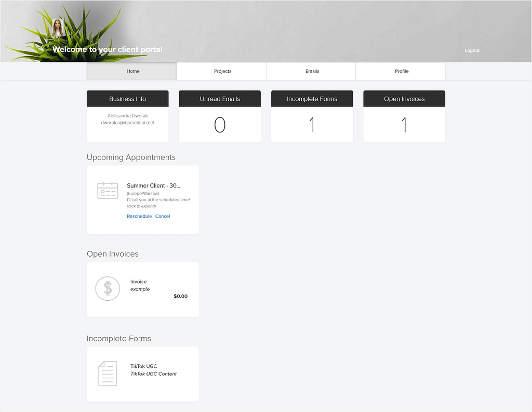The height and width of the screenshot is (412, 532).
Task: Select the Business Info card header
Action: click(x=128, y=99)
